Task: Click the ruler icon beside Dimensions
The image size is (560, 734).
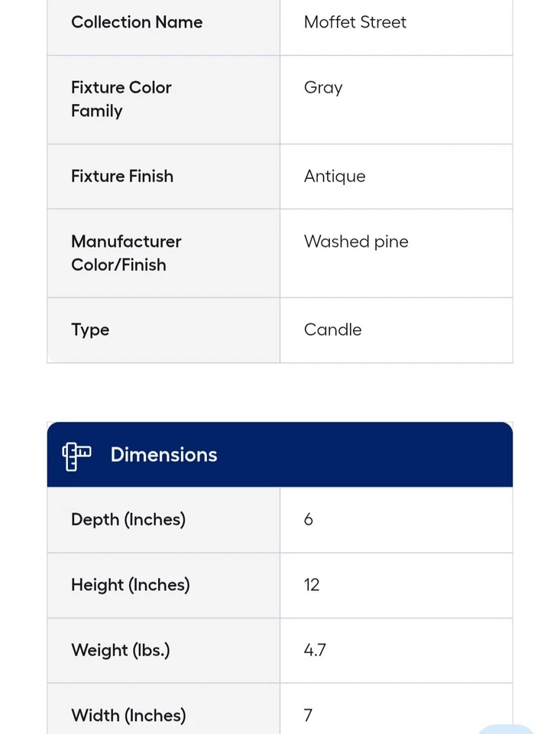Action: coord(76,456)
